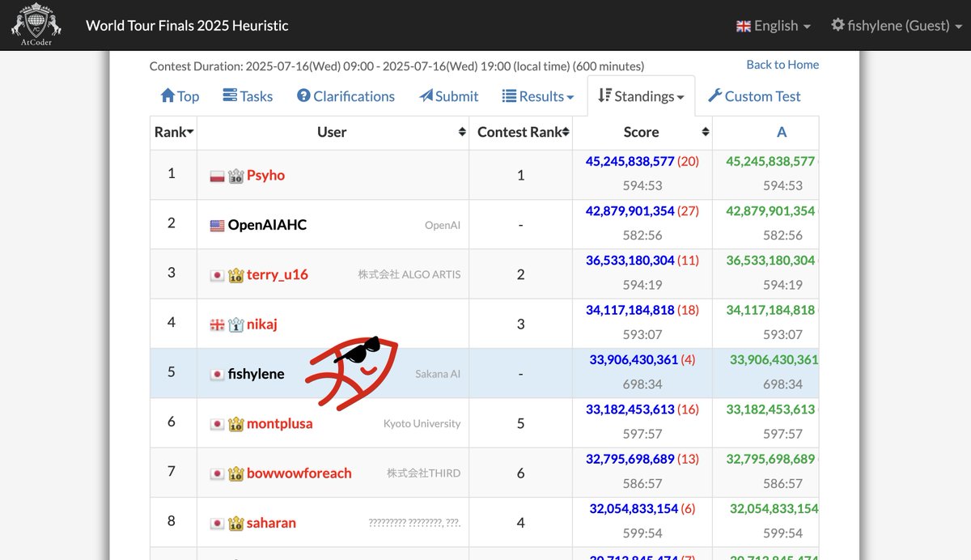The width and height of the screenshot is (971, 560).
Task: Click montplusa's blue score 33,182,453,613
Action: [x=630, y=409]
